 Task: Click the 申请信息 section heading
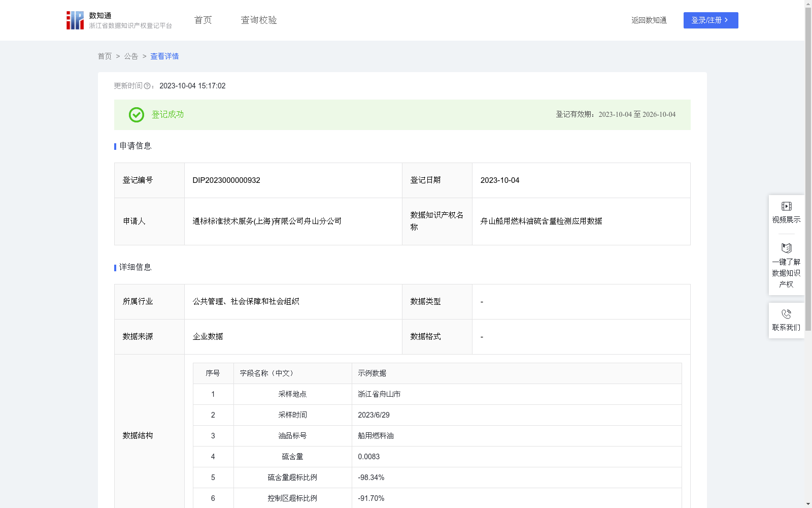(x=136, y=146)
